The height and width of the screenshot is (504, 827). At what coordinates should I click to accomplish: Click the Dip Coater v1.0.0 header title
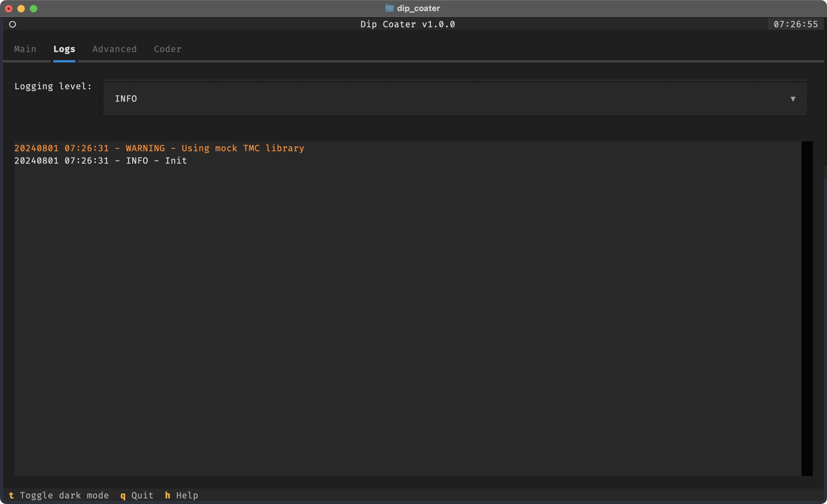408,24
